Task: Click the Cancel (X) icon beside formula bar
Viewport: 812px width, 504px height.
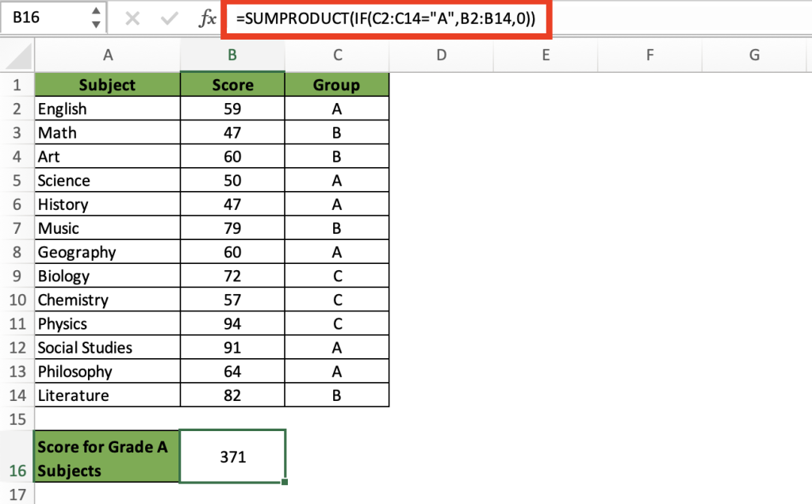Action: pyautogui.click(x=133, y=17)
